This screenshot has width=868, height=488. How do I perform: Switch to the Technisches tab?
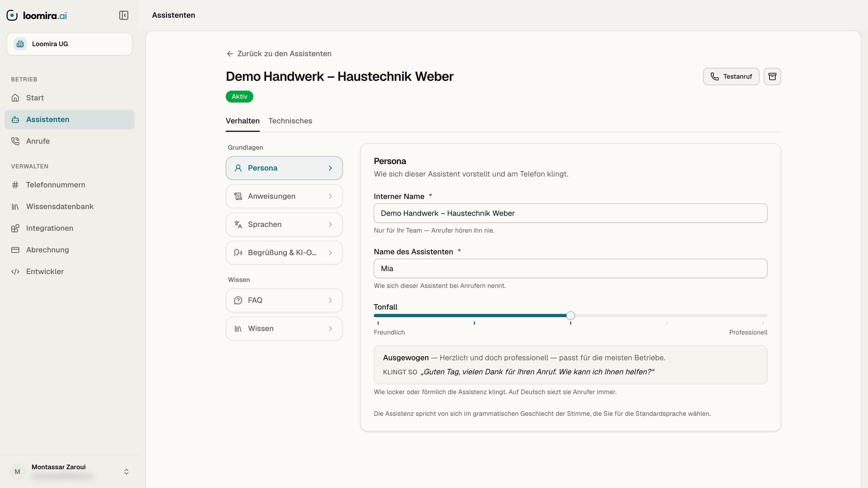click(x=290, y=121)
